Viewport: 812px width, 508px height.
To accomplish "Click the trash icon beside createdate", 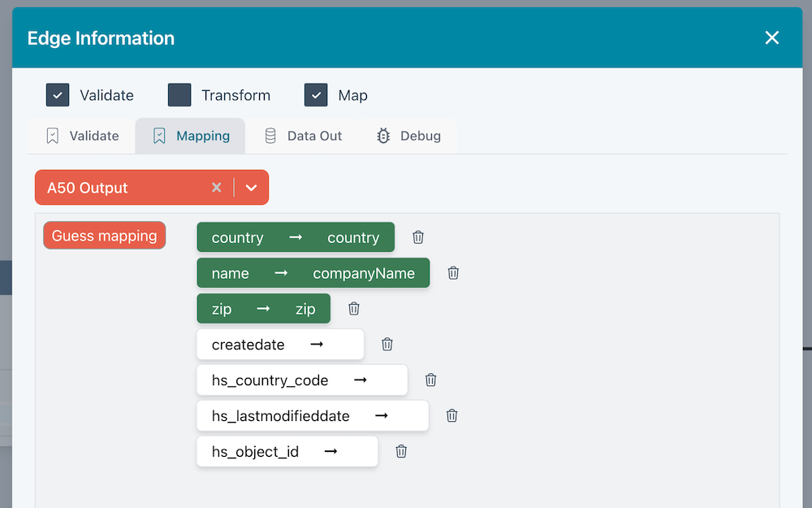I will 387,345.
